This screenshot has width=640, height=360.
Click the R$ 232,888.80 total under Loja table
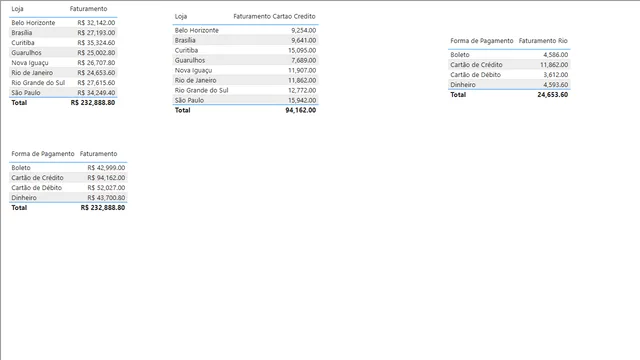click(93, 103)
